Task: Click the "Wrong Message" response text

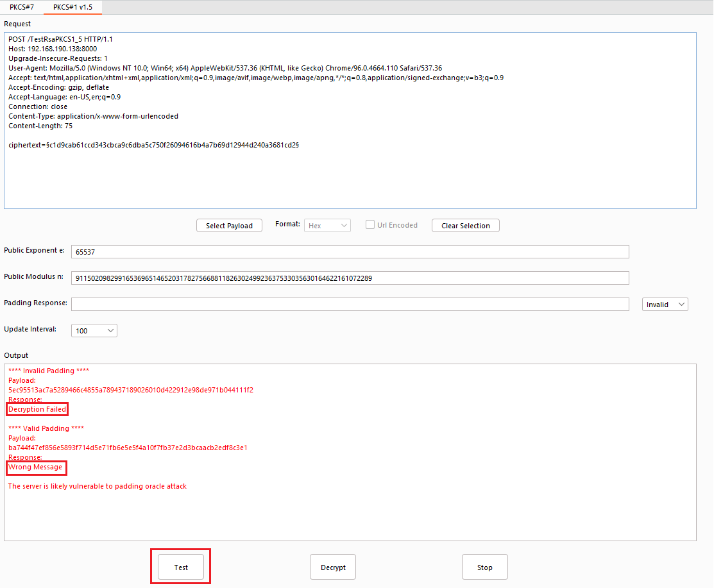Action: tap(35, 467)
